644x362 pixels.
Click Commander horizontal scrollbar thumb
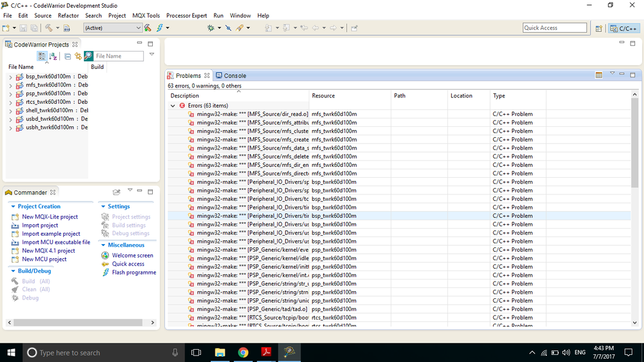point(78,323)
